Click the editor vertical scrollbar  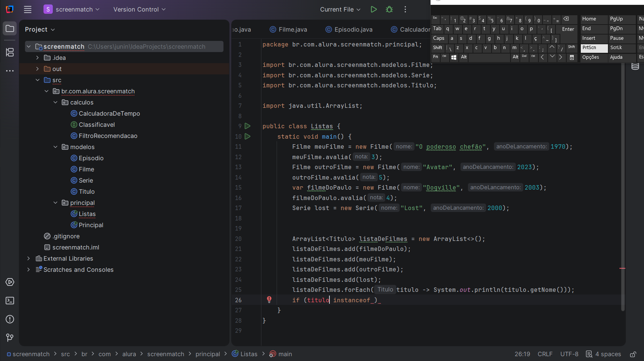coord(623,186)
